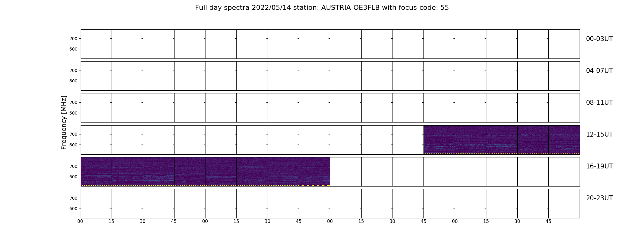Select the "04-07UT" row label
644x245 pixels.
click(x=599, y=71)
